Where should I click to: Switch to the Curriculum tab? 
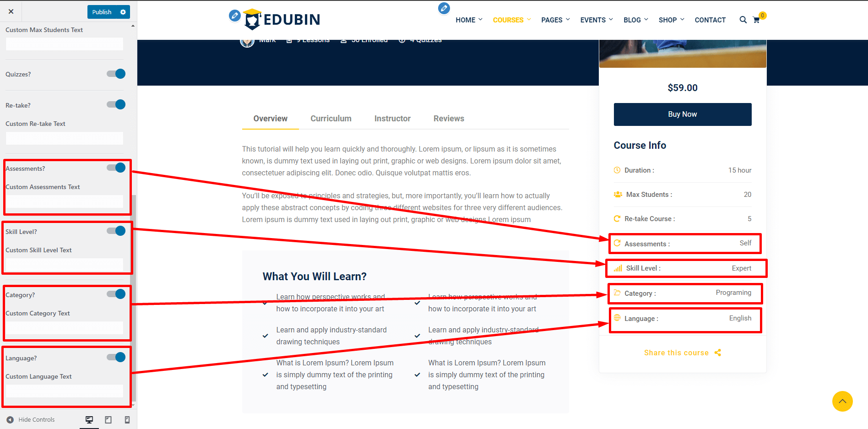coord(331,119)
